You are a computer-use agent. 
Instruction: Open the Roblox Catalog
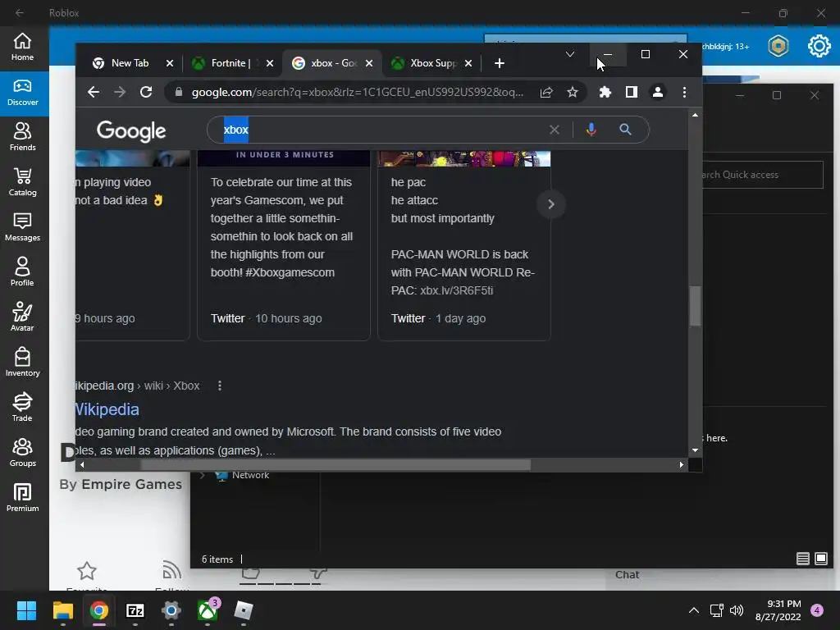click(x=22, y=182)
